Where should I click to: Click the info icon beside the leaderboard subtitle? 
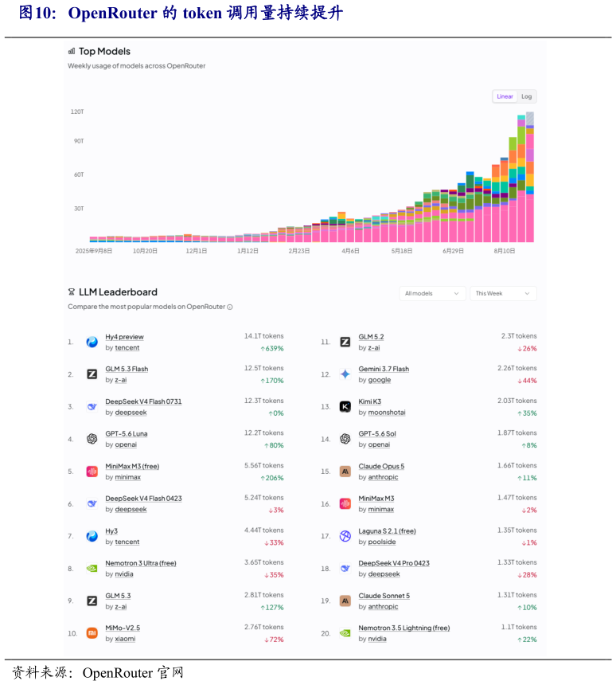coord(230,307)
